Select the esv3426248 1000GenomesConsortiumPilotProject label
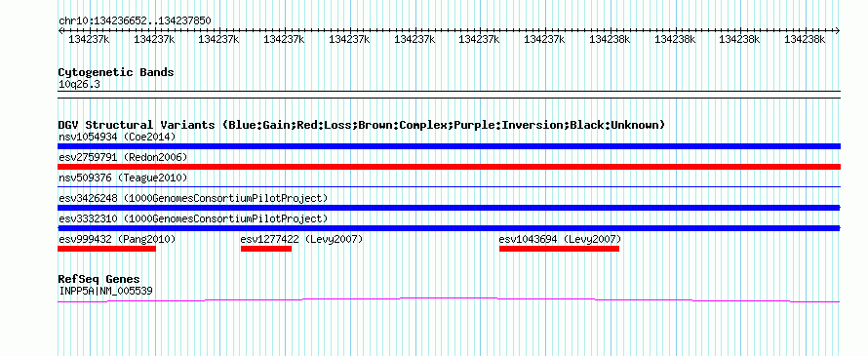Image resolution: width=868 pixels, height=356 pixels. click(x=193, y=198)
